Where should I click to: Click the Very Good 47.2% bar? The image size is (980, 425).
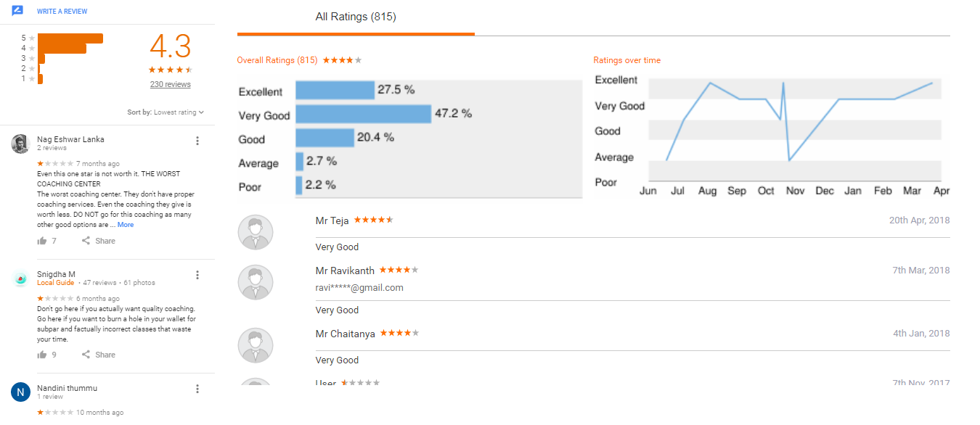[364, 115]
